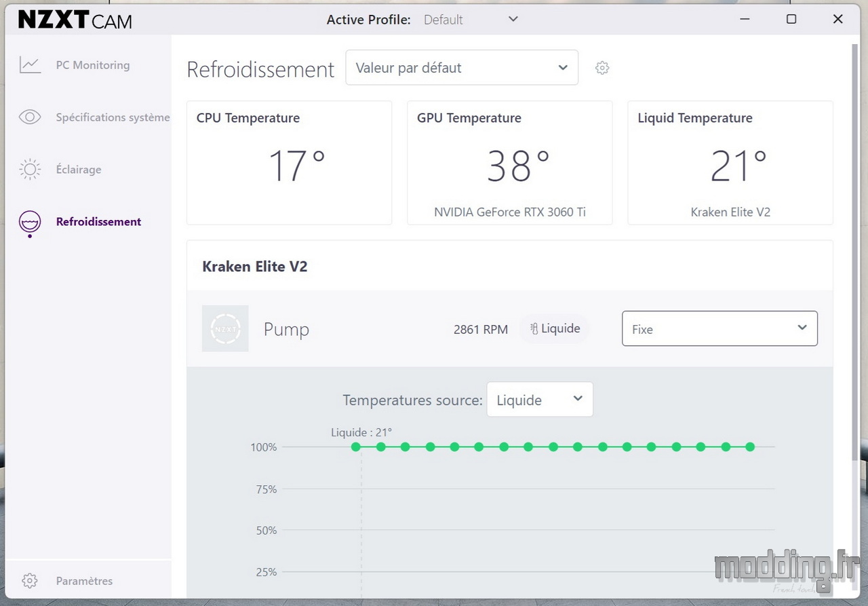Expand the Active Profile Default dropdown
This screenshot has height=606, width=868.
click(471, 20)
